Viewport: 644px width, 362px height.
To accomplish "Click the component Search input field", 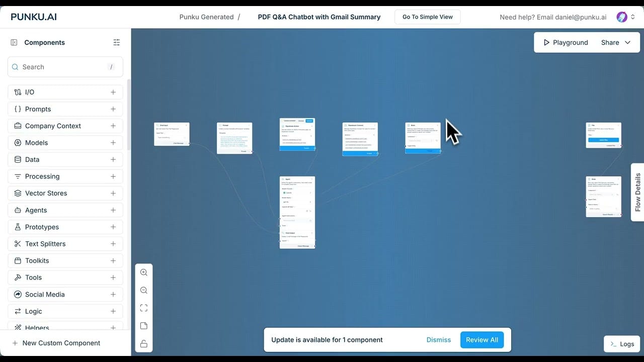I will click(x=65, y=66).
